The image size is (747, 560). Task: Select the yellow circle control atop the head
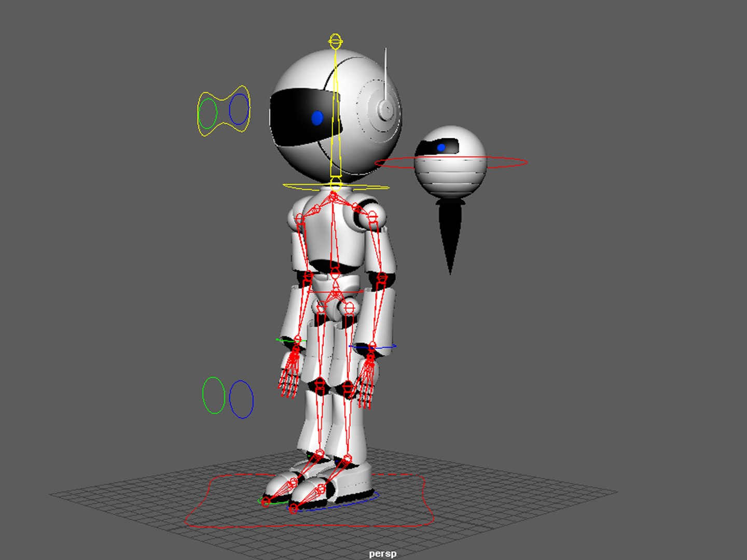click(x=336, y=40)
